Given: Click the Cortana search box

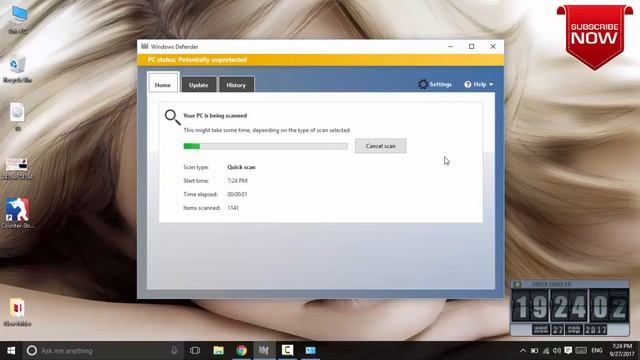Looking at the screenshot, I should coord(102,350).
